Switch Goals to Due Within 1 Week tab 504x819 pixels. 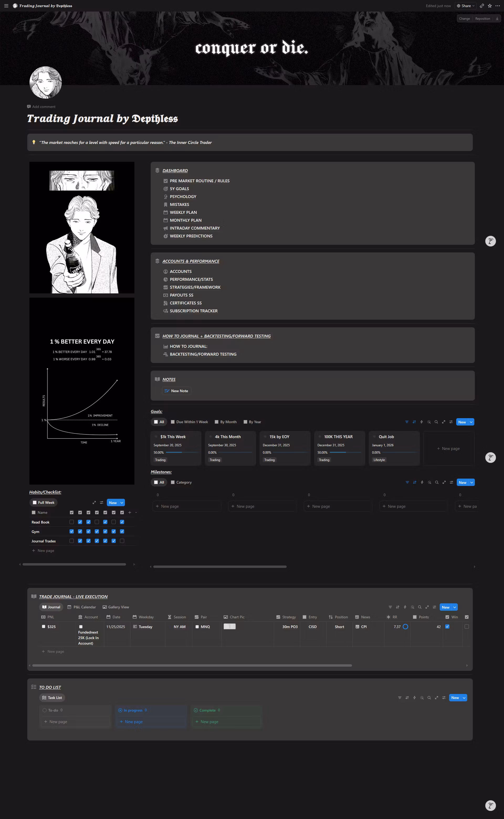tap(189, 422)
